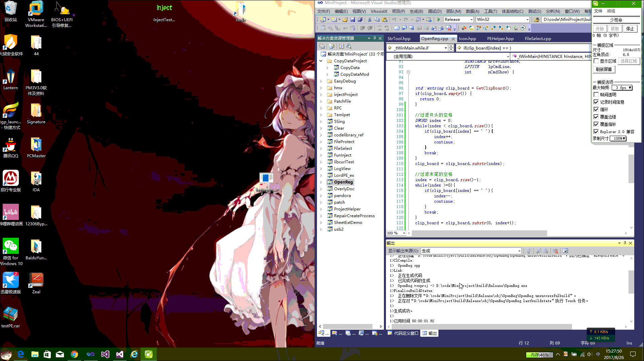Switch to StrTool.hpp tab
The width and height of the screenshot is (644, 361).
click(x=399, y=39)
